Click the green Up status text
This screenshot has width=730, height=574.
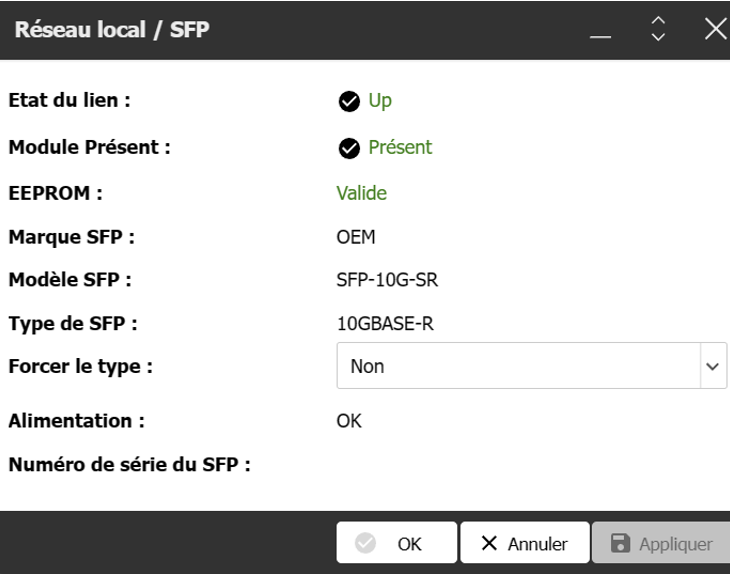(380, 101)
